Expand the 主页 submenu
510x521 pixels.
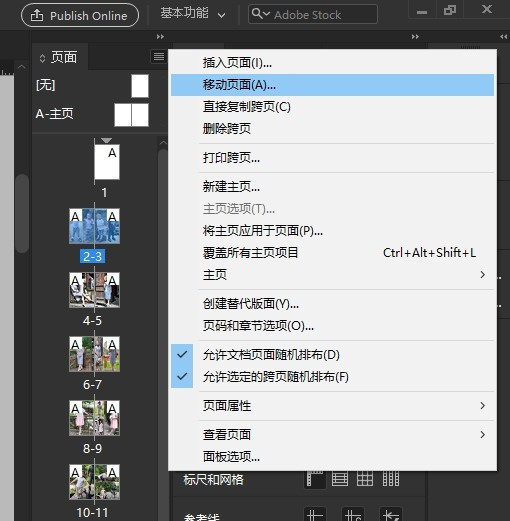[332, 275]
